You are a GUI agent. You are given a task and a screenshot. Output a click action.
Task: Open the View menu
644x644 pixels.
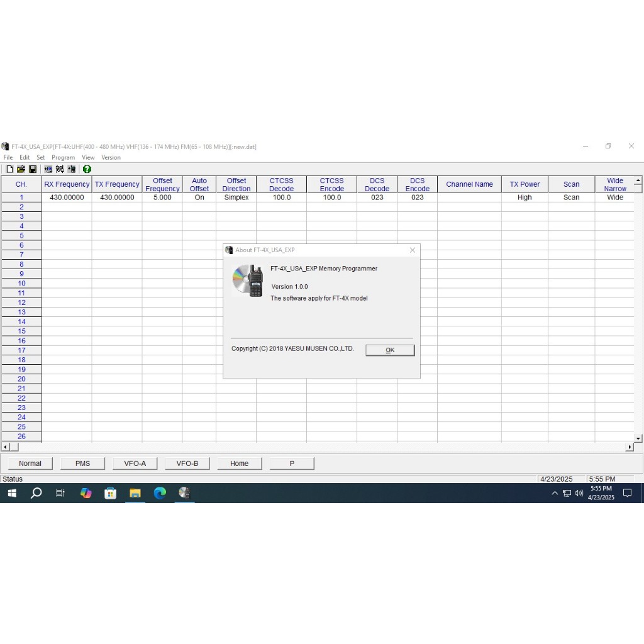tap(88, 157)
